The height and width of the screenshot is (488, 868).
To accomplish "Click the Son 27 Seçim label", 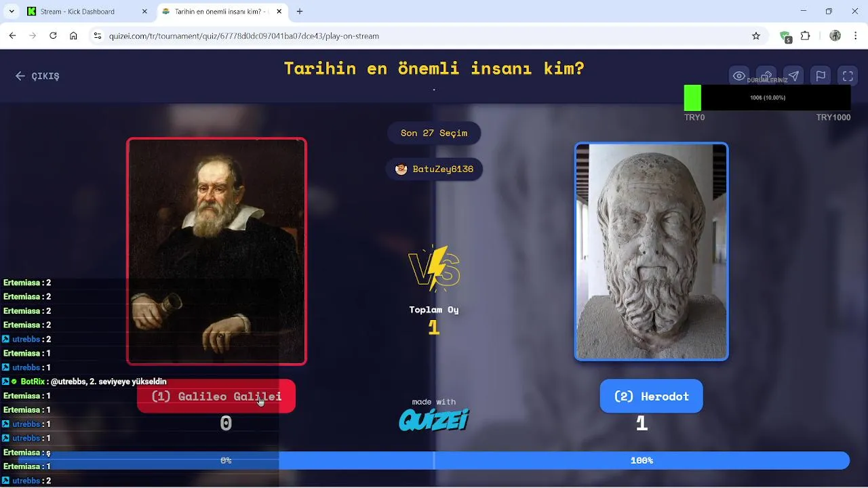I will [x=434, y=133].
